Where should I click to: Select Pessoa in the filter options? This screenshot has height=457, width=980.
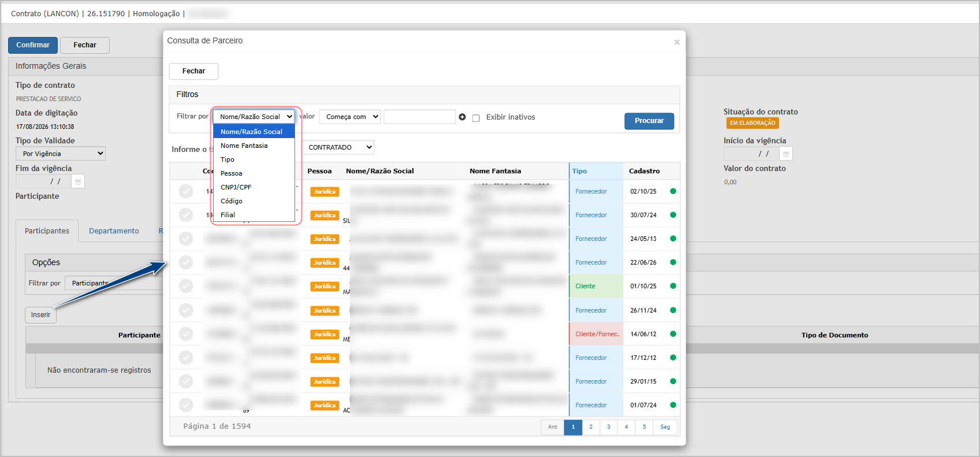point(254,173)
